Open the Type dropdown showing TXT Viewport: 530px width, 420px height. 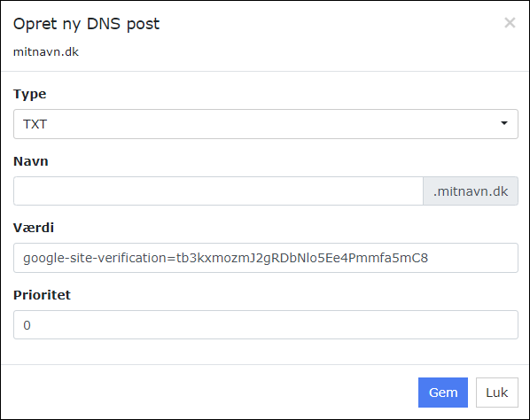[x=266, y=124]
